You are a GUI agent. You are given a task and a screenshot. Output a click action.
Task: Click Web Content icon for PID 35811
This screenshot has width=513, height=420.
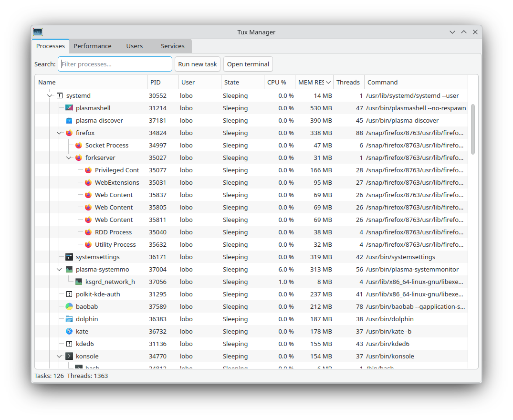[88, 220]
